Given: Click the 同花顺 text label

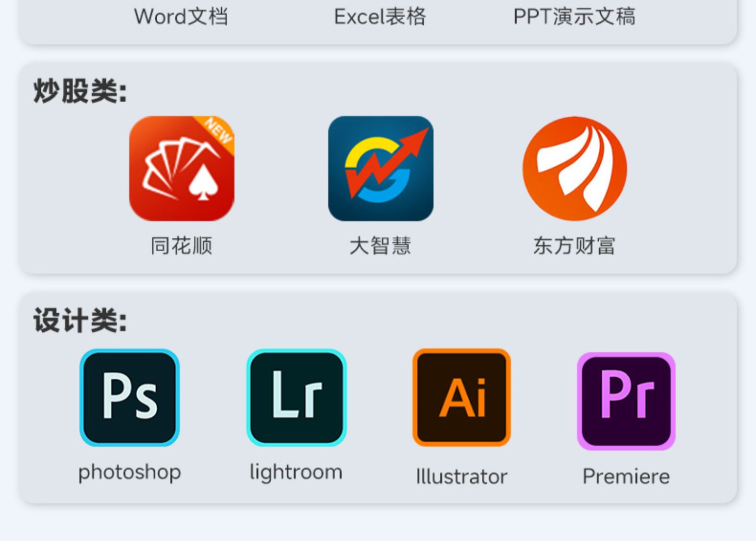Looking at the screenshot, I should pos(181,246).
